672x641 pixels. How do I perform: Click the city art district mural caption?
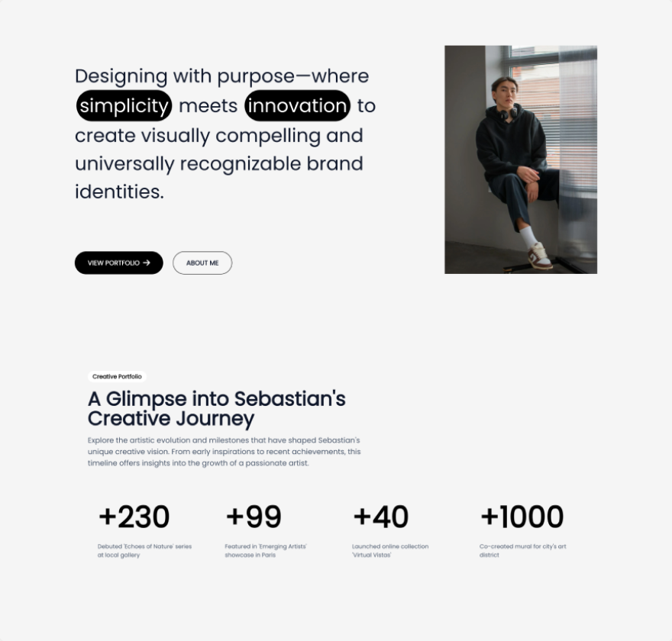pos(523,551)
